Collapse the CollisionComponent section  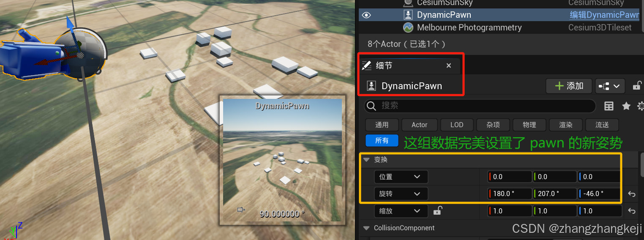click(366, 228)
